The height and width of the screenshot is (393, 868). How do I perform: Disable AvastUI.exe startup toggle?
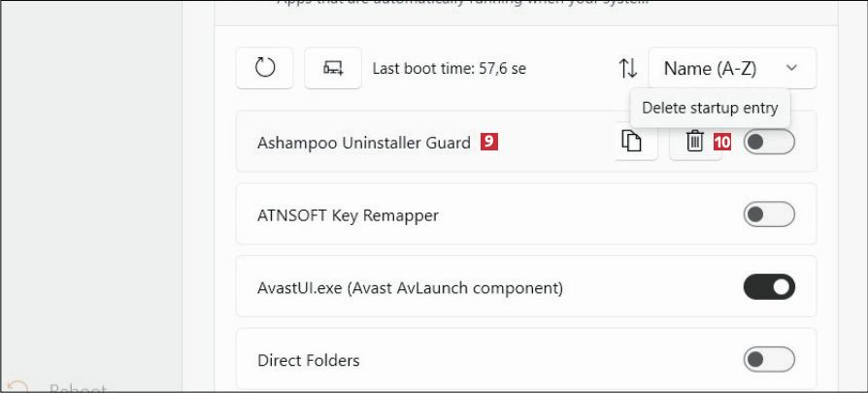point(769,287)
